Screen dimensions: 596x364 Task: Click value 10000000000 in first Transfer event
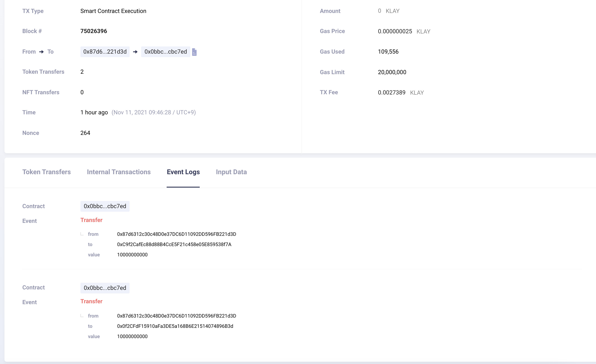(x=132, y=254)
